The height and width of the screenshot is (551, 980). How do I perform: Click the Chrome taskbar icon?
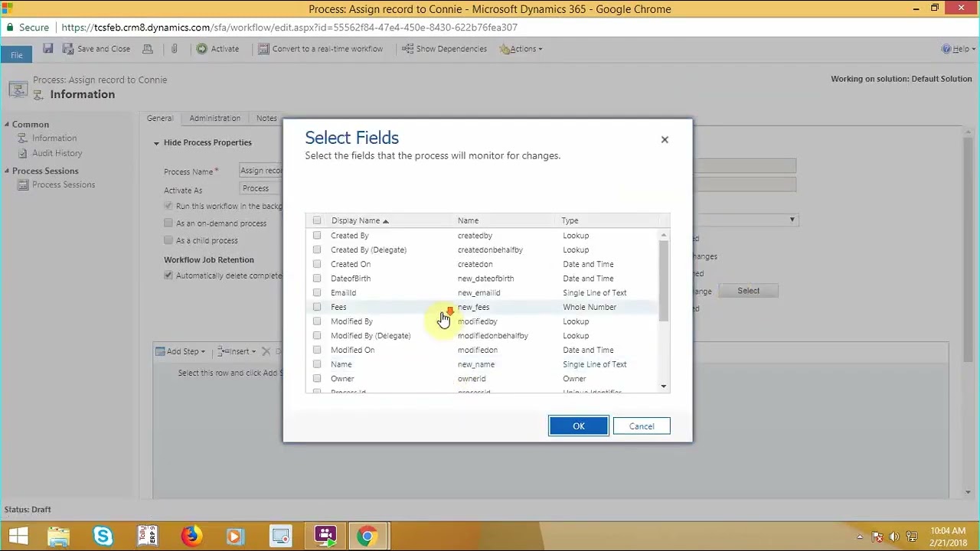point(367,536)
